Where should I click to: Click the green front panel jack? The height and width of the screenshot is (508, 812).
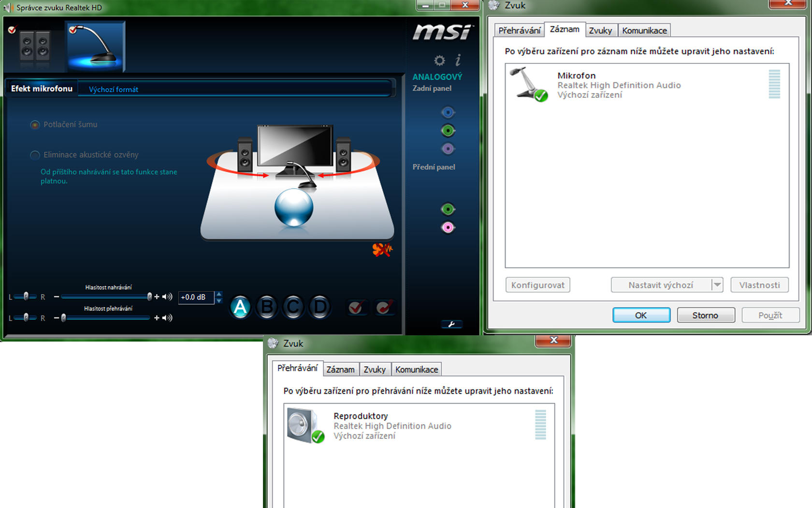448,209
